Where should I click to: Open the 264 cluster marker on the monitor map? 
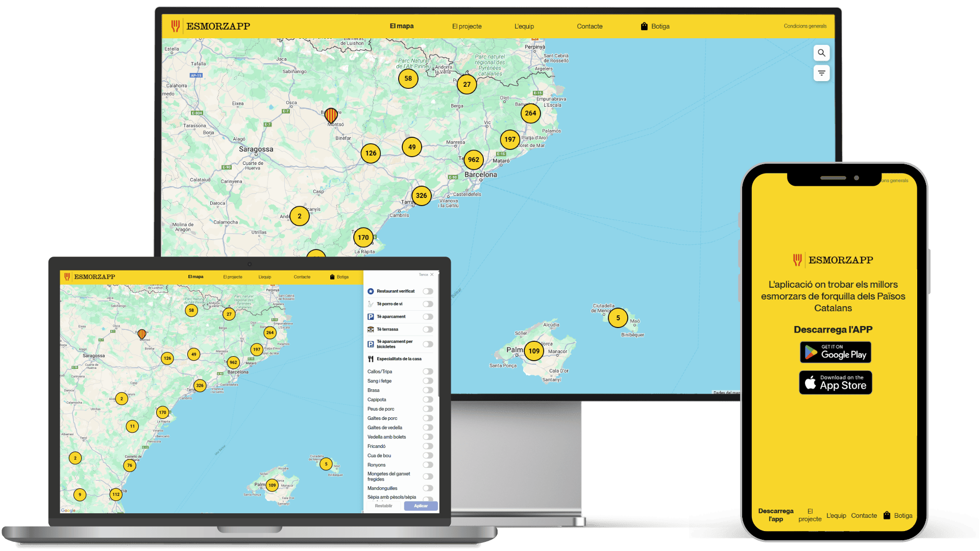tap(531, 113)
